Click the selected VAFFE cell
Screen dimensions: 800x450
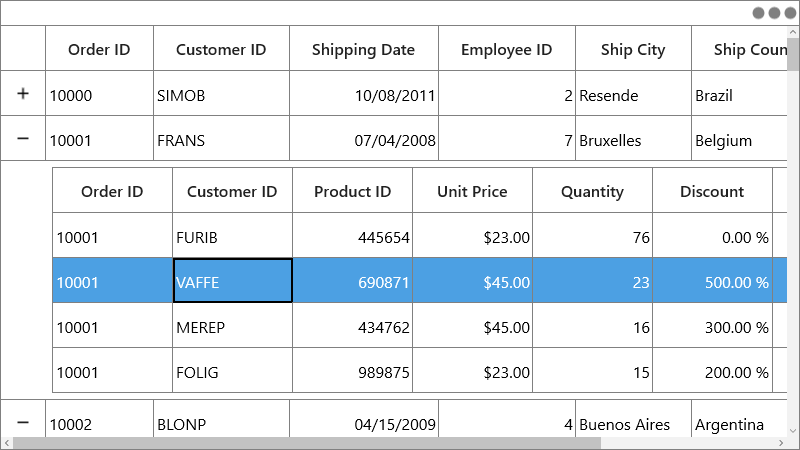tap(232, 280)
